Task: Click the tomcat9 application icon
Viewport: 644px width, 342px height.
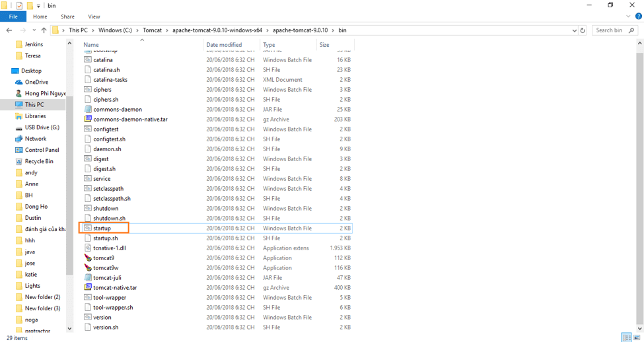Action: pyautogui.click(x=87, y=258)
